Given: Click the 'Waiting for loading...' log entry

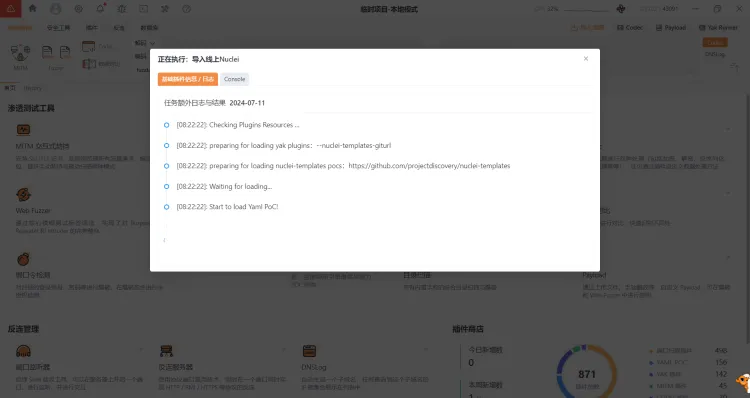Looking at the screenshot, I should click(224, 187).
